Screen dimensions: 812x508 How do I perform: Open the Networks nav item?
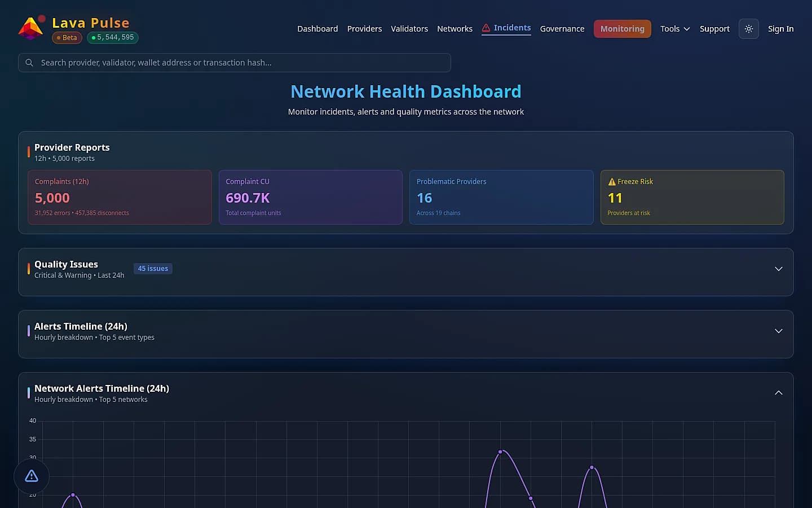click(x=454, y=29)
